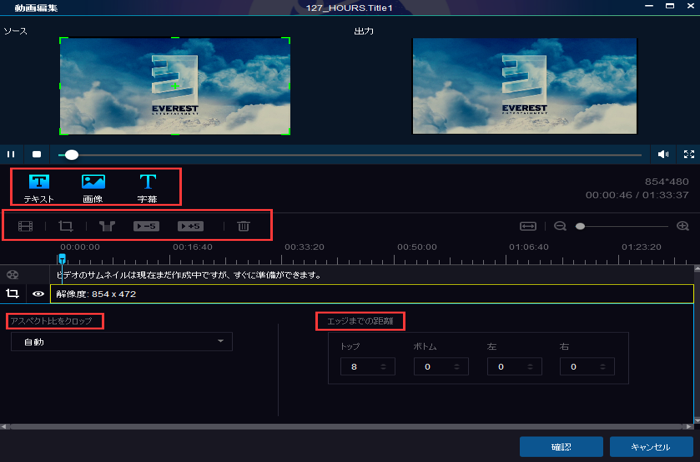Viewport: 700px width, 462px height.
Task: Open fullscreen preview mode
Action: [x=689, y=154]
